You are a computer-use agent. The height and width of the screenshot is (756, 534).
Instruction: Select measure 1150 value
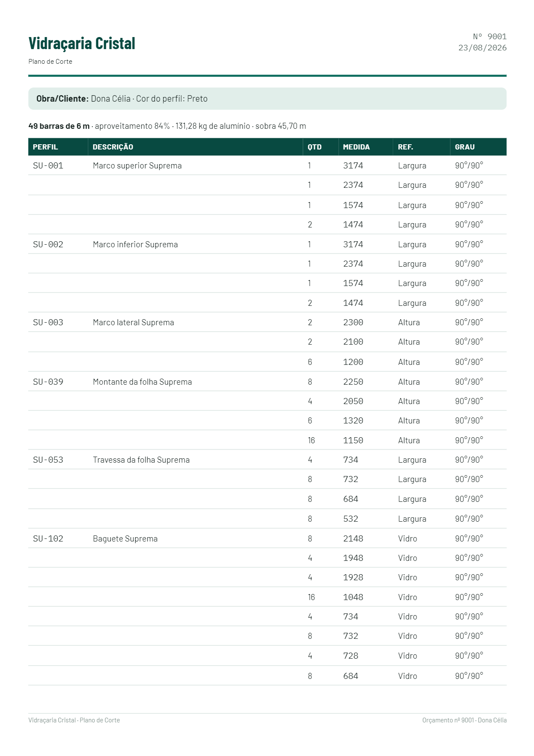[353, 440]
